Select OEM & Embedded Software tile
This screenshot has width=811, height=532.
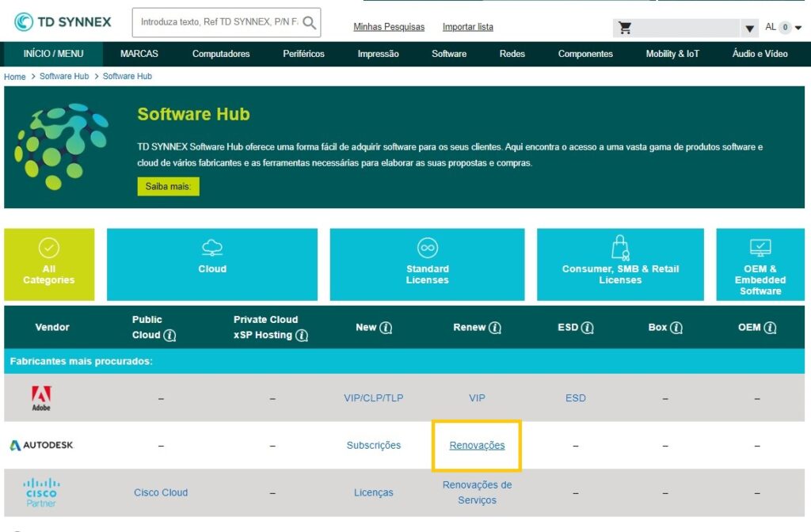pos(760,264)
